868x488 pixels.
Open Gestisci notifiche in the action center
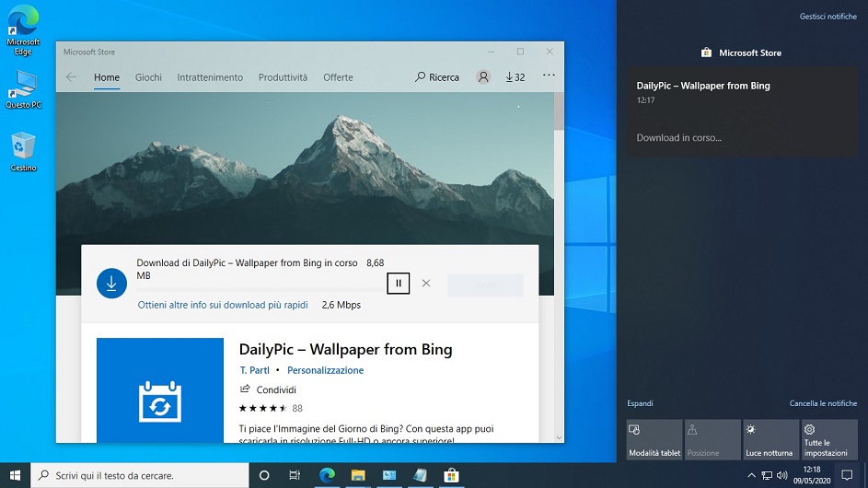pyautogui.click(x=827, y=17)
